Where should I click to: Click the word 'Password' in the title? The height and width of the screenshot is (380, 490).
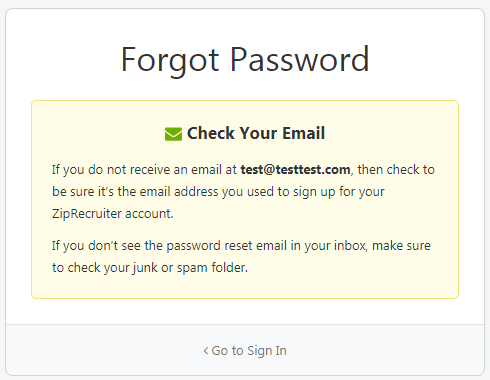click(300, 60)
